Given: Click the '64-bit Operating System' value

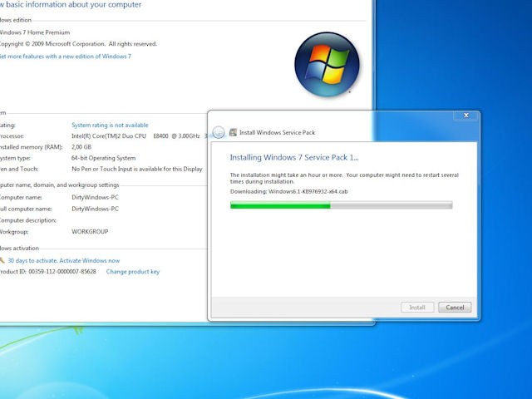Looking at the screenshot, I should tap(103, 158).
